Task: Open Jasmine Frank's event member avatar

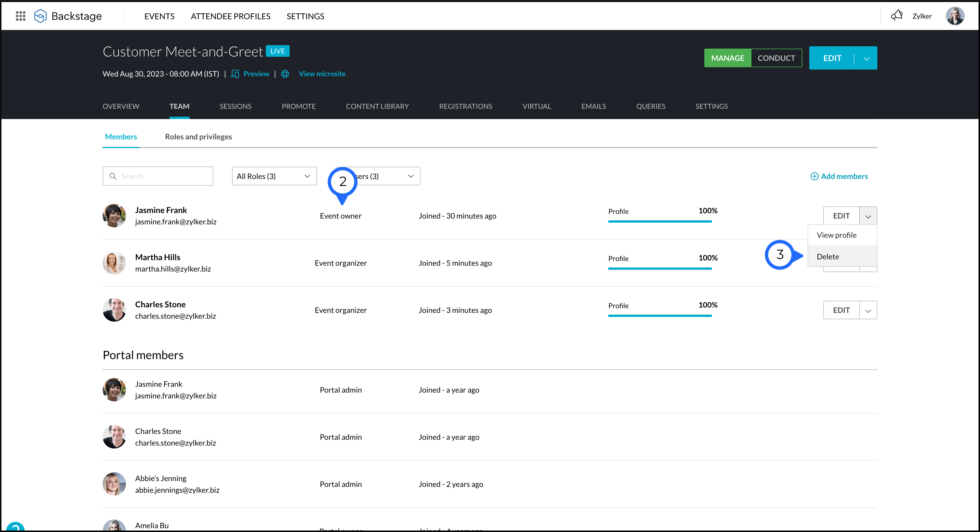Action: point(114,216)
